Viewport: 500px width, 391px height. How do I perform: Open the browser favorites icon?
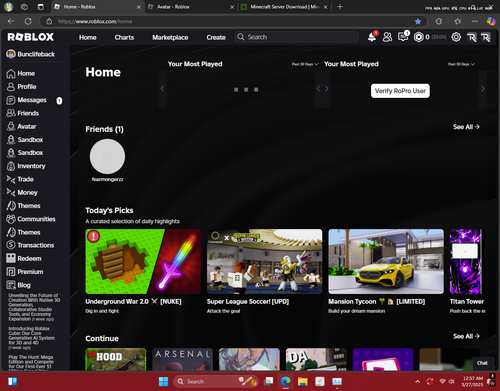click(x=458, y=21)
